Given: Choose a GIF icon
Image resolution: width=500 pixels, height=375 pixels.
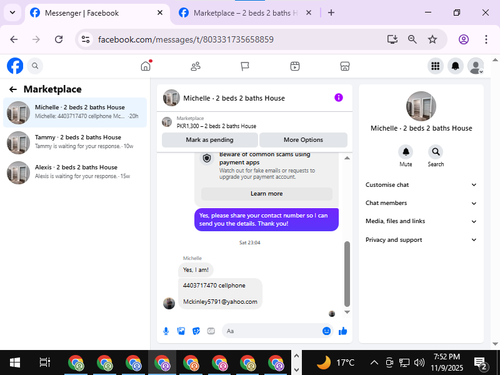Looking at the screenshot, I should click(211, 331).
